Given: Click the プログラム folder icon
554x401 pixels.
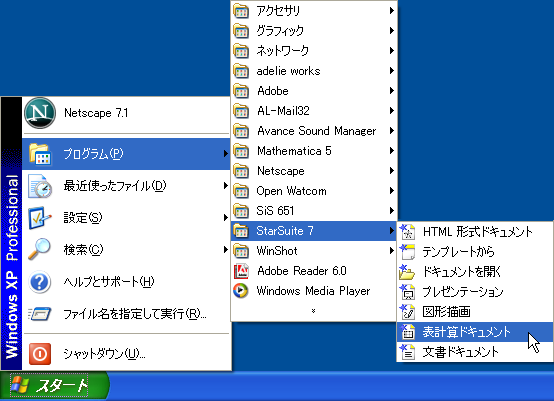Looking at the screenshot, I should coord(40,154).
